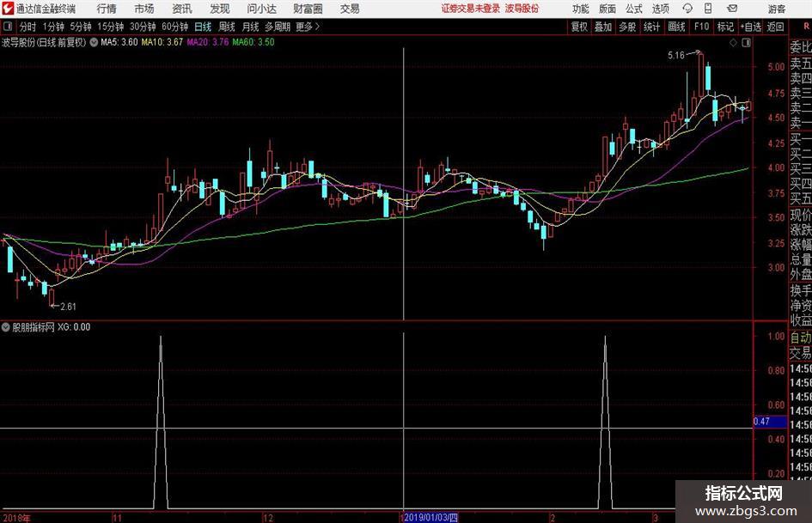Open the 功能 menu
The height and width of the screenshot is (523, 812).
pyautogui.click(x=581, y=9)
